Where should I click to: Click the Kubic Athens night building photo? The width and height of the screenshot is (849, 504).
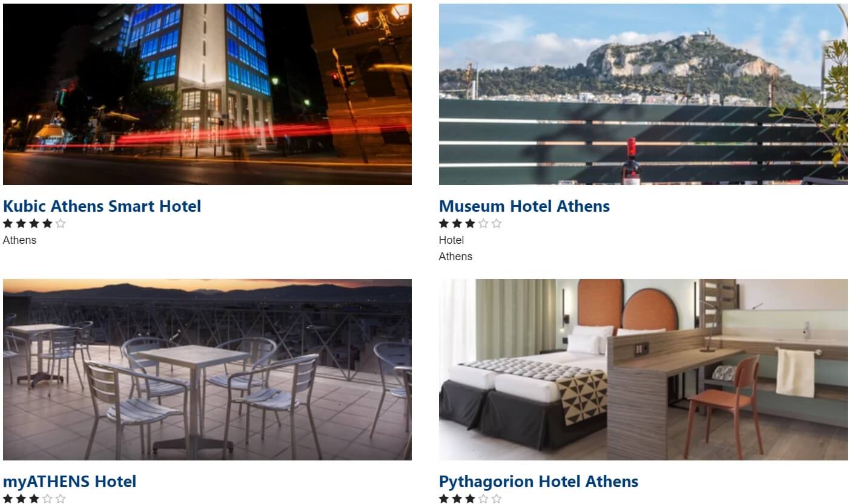(207, 94)
